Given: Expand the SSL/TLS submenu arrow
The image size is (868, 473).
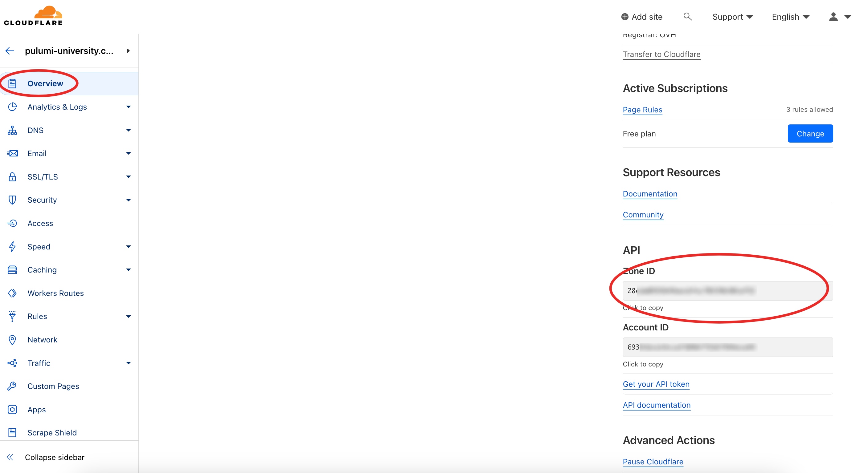Looking at the screenshot, I should (x=128, y=177).
